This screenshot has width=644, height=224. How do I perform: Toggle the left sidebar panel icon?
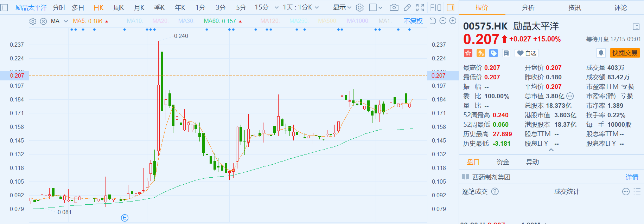4,7
